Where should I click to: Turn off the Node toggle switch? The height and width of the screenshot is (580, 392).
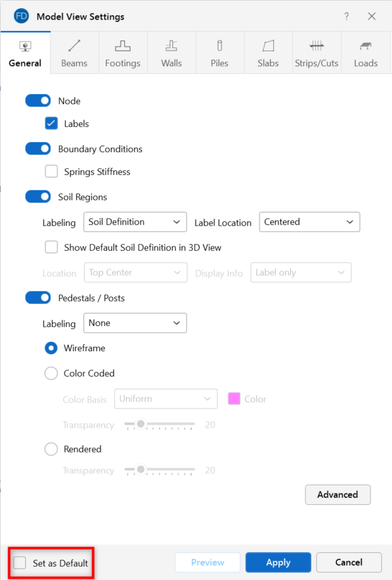tap(38, 101)
